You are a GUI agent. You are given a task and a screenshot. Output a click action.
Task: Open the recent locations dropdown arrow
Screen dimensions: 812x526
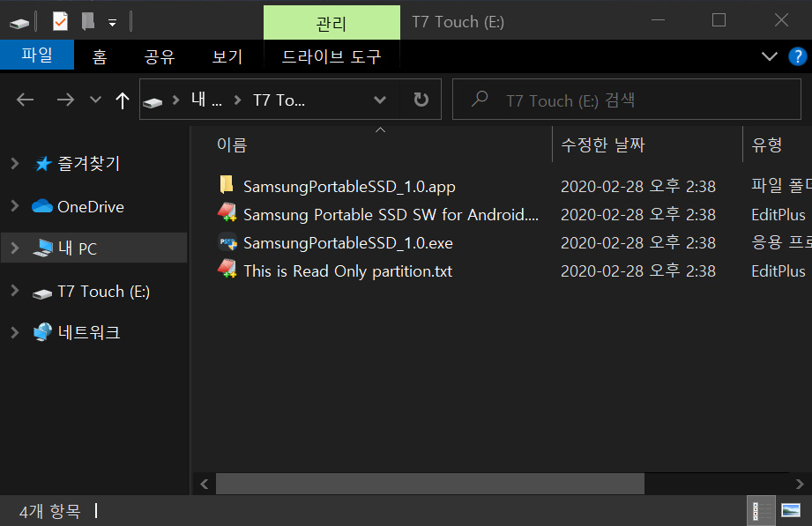pos(95,100)
